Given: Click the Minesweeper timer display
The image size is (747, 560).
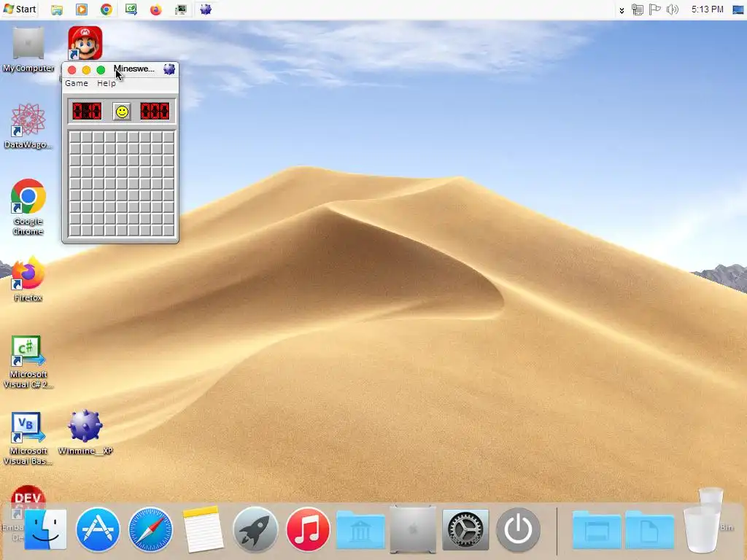Looking at the screenshot, I should coord(155,112).
